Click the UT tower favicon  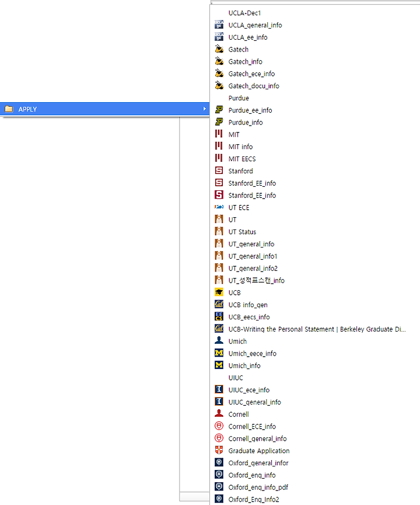pos(219,220)
